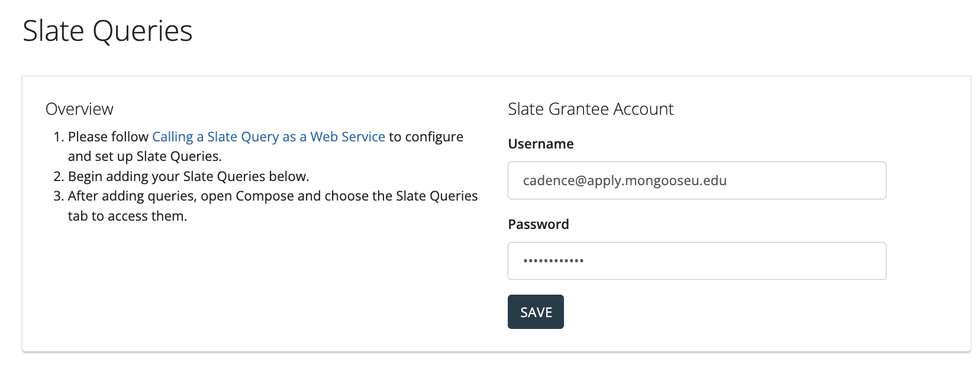Click the SAVE button
Viewport: 980px width, 368px height.
pyautogui.click(x=536, y=312)
